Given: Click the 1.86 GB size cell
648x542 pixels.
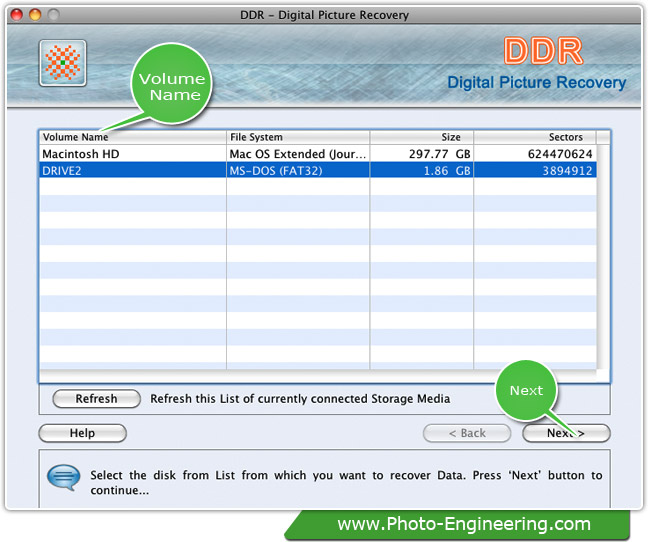Looking at the screenshot, I should tap(422, 170).
